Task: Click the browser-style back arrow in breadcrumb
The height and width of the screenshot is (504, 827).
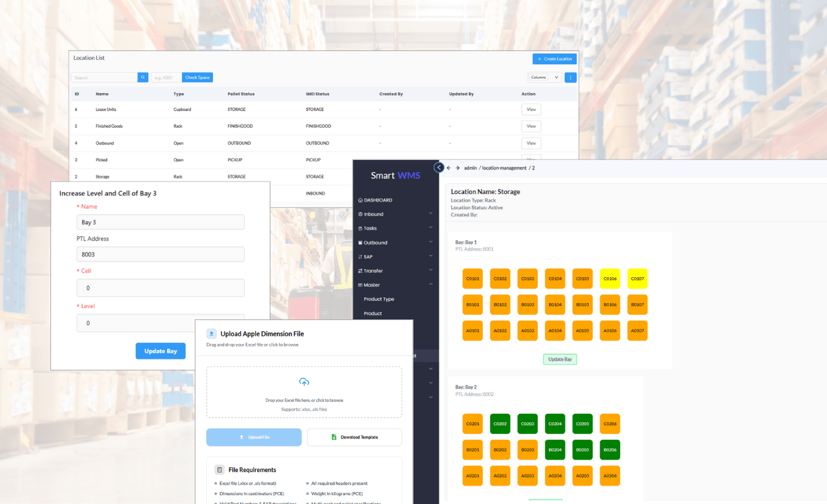Action: 449,168
